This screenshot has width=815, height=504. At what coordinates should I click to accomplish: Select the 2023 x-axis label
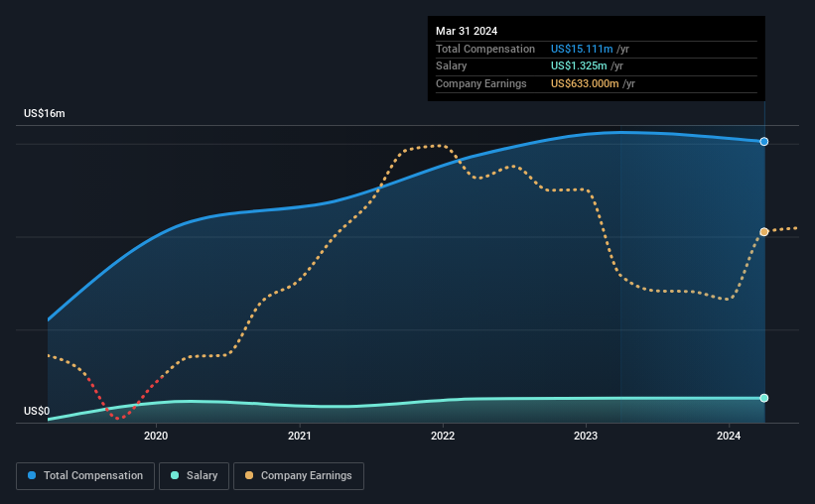click(586, 436)
